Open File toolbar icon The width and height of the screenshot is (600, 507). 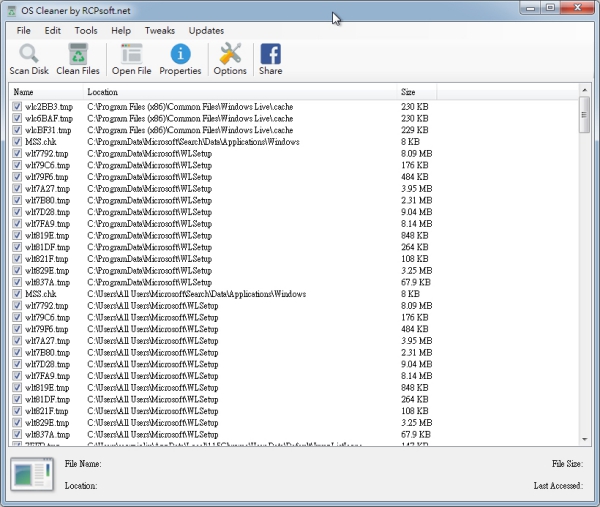coord(131,54)
